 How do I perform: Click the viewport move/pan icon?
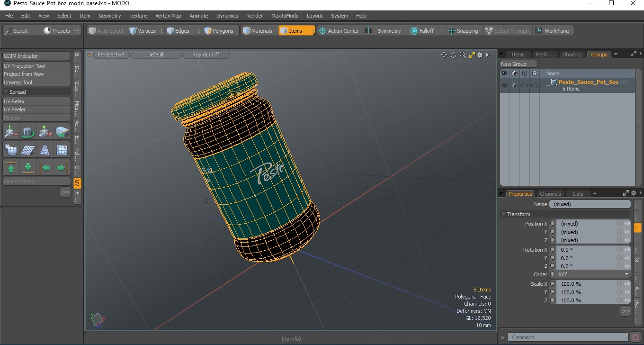(x=444, y=55)
